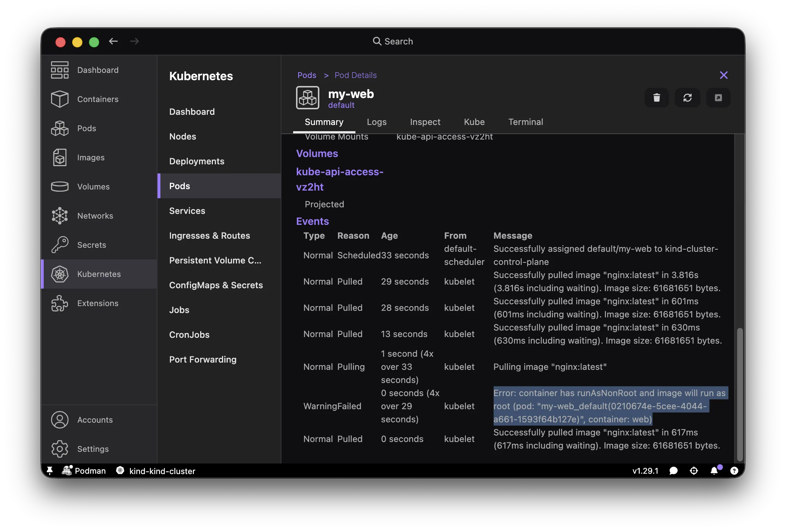
Task: Click the Events section heading
Action: (312, 222)
